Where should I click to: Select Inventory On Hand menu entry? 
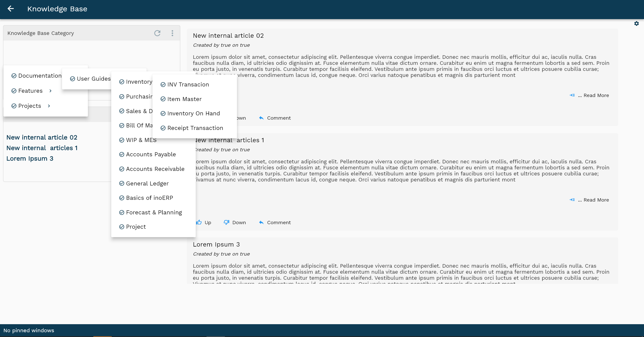point(193,114)
